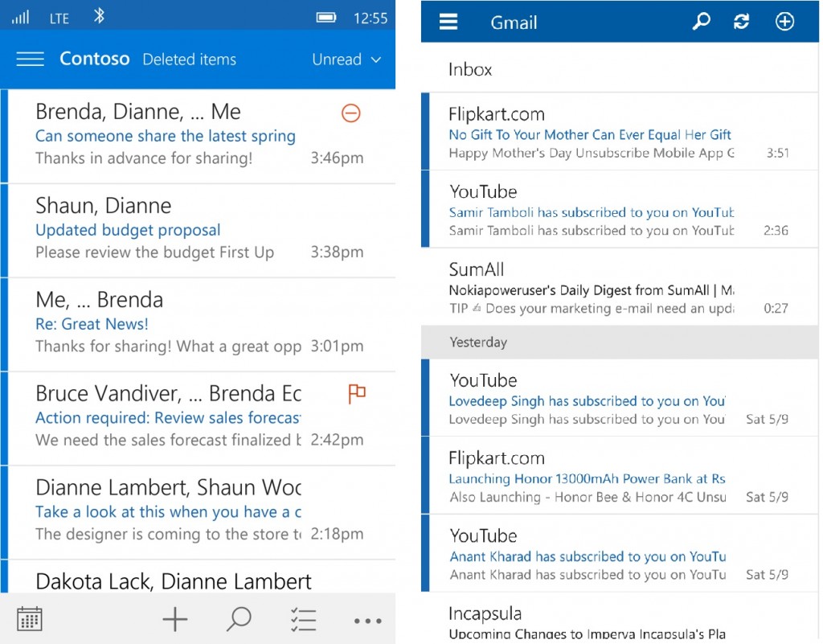Tap the Gmail search magnifier icon
The image size is (823, 644).
pos(701,22)
